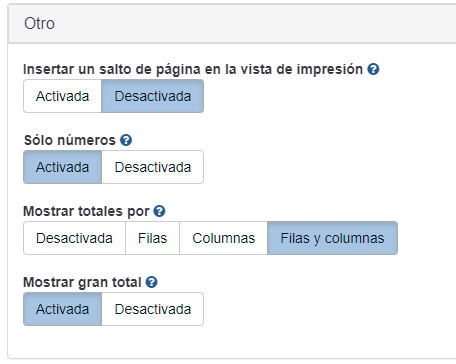View help for Mostrar gran total
Viewport: 456px width, 364px height.
(152, 282)
